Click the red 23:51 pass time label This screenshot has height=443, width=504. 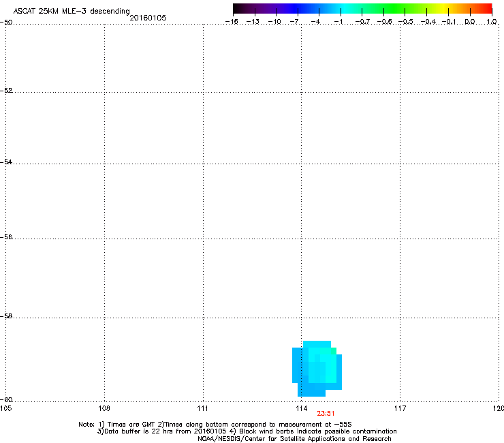coord(326,414)
